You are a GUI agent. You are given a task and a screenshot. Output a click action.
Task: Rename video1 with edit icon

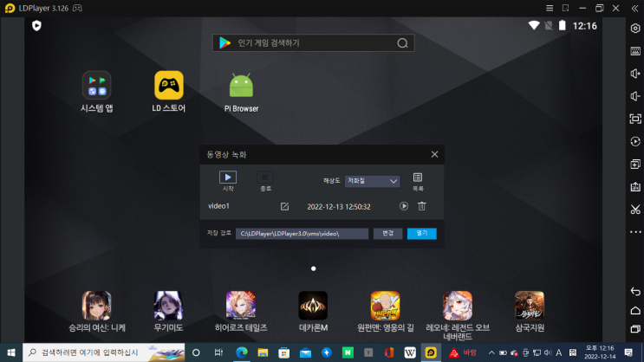(284, 206)
